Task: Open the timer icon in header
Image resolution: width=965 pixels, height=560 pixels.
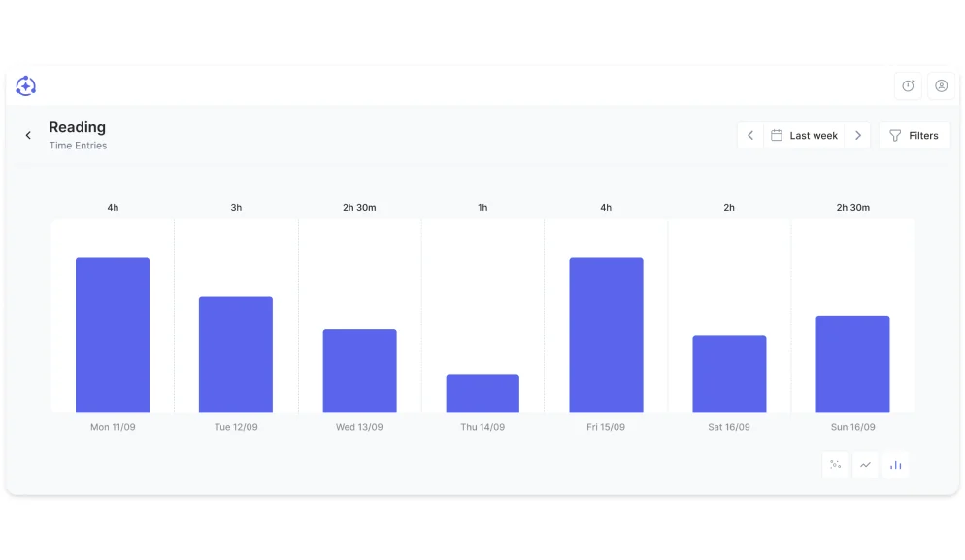Action: pyautogui.click(x=908, y=86)
